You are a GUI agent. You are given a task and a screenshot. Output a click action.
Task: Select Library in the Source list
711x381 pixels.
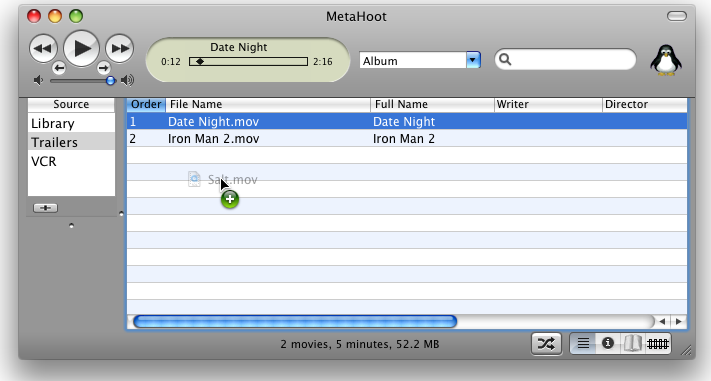[71, 123]
